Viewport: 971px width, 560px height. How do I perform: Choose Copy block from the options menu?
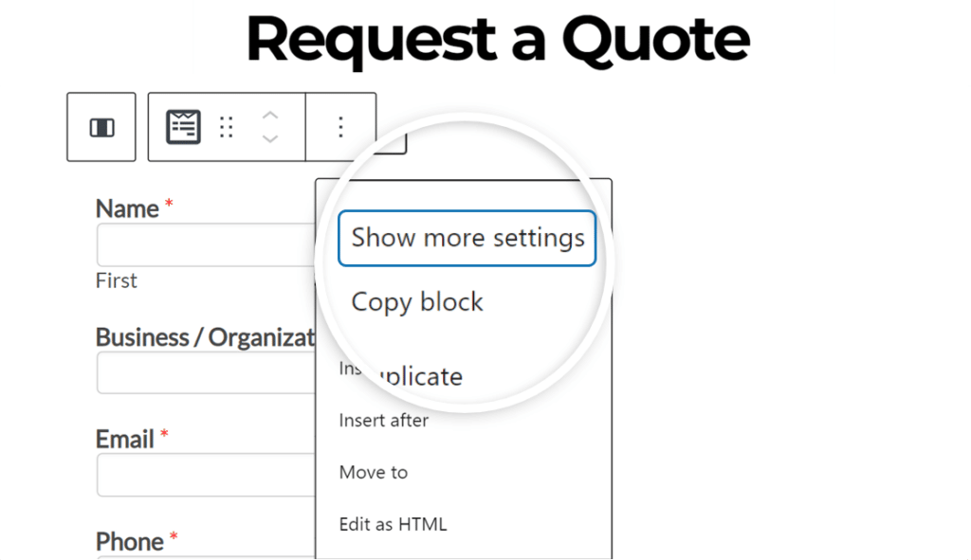pos(416,301)
